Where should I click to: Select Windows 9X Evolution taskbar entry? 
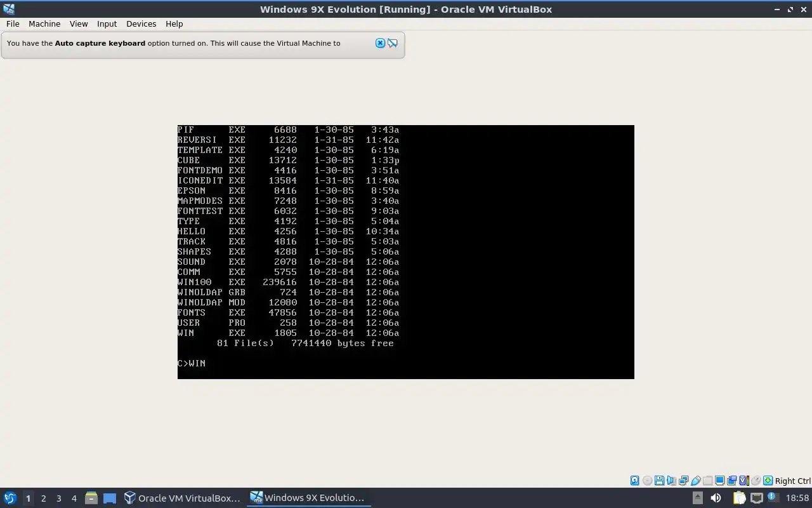(308, 498)
